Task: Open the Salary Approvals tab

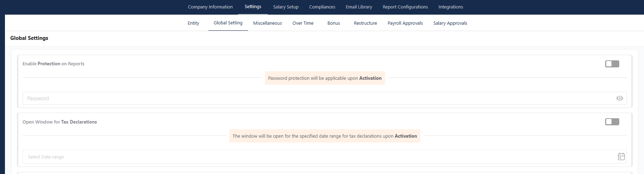Action: pyautogui.click(x=450, y=23)
